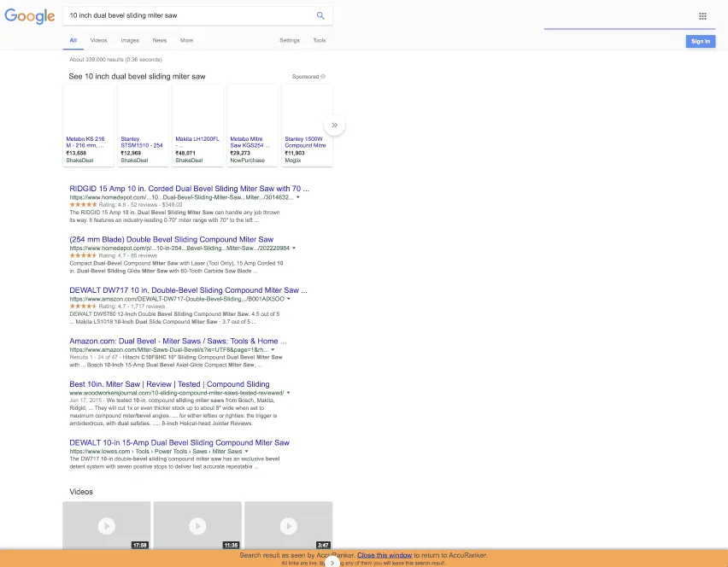
Task: Click the chevron icon in the AccuRanker bar
Action: 332,563
